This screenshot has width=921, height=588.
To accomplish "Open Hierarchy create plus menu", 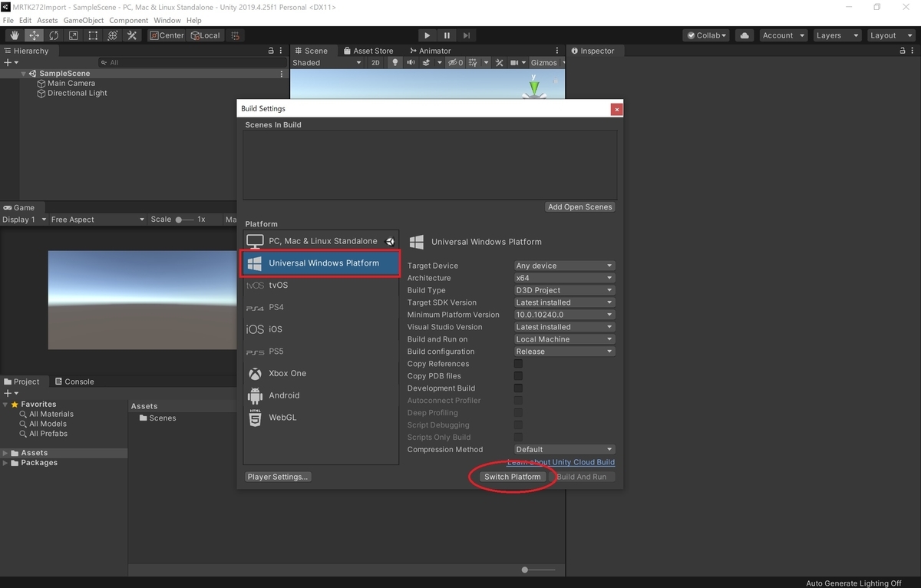I will pyautogui.click(x=11, y=62).
